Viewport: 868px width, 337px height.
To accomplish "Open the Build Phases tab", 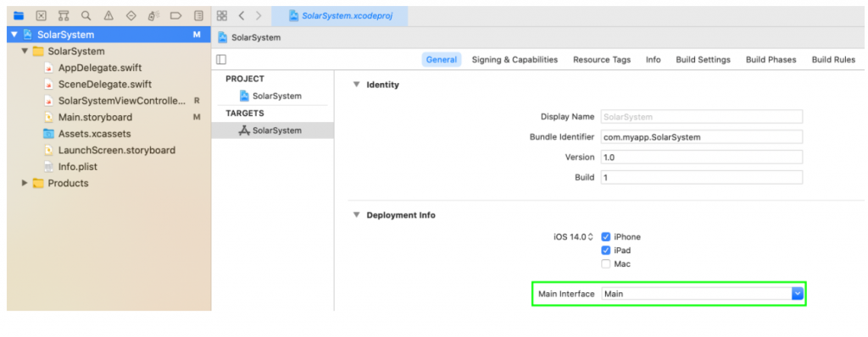I will [771, 60].
